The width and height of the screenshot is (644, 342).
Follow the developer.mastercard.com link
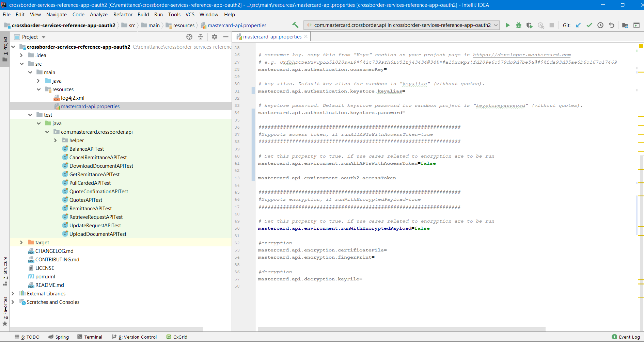522,55
